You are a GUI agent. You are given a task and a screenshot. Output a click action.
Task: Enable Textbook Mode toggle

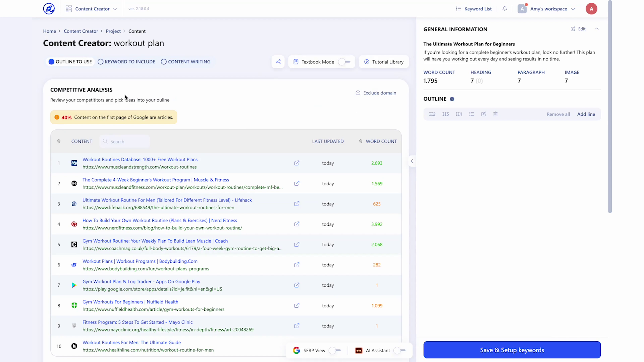click(x=344, y=62)
